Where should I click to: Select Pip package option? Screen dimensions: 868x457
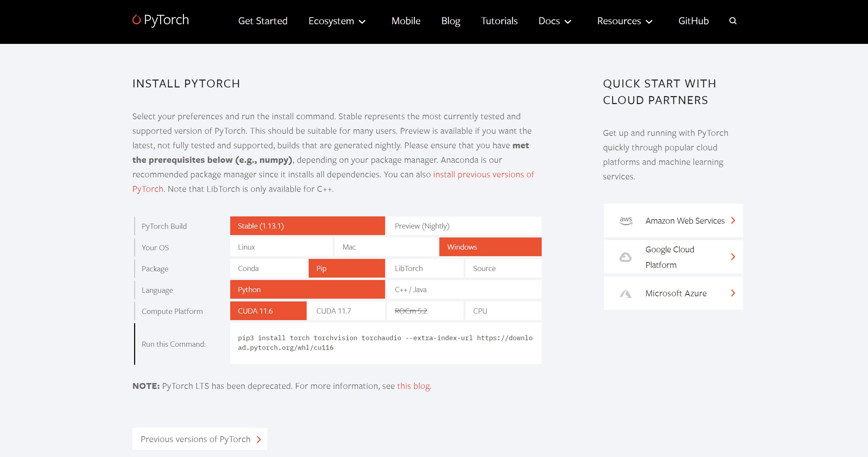(x=347, y=269)
